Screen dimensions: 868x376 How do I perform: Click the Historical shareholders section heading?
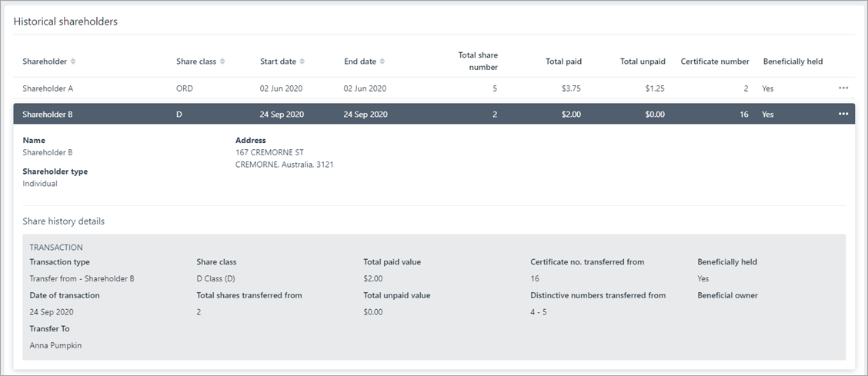point(65,22)
